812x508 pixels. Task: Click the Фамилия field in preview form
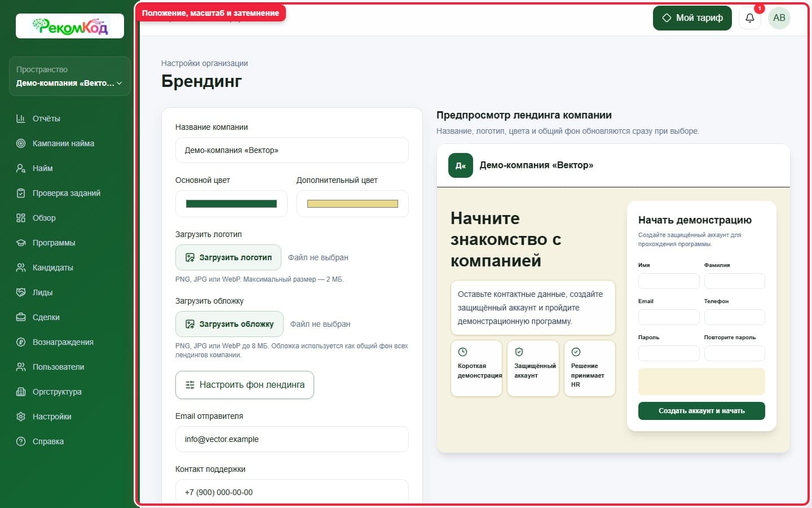(x=735, y=281)
